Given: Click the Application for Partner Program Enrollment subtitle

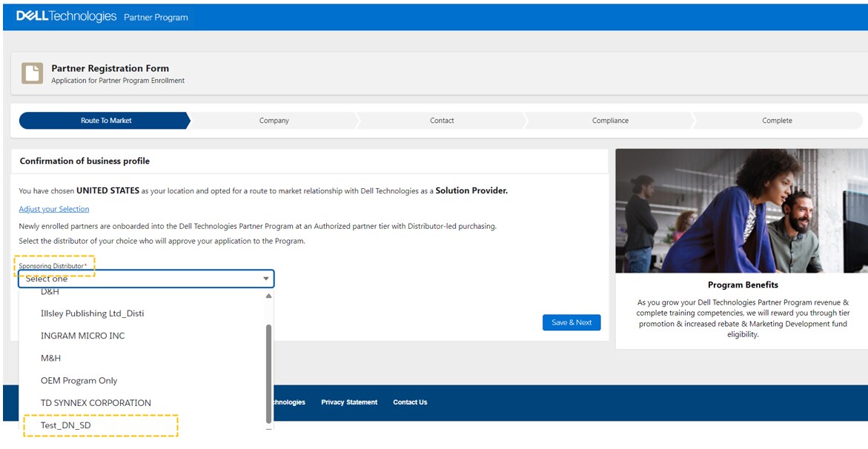Looking at the screenshot, I should click(x=118, y=81).
